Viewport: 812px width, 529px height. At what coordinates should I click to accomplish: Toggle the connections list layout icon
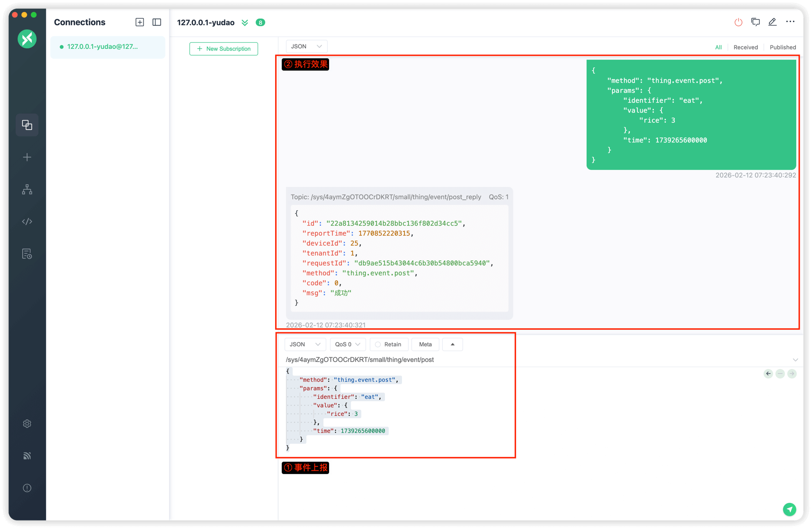pos(157,22)
